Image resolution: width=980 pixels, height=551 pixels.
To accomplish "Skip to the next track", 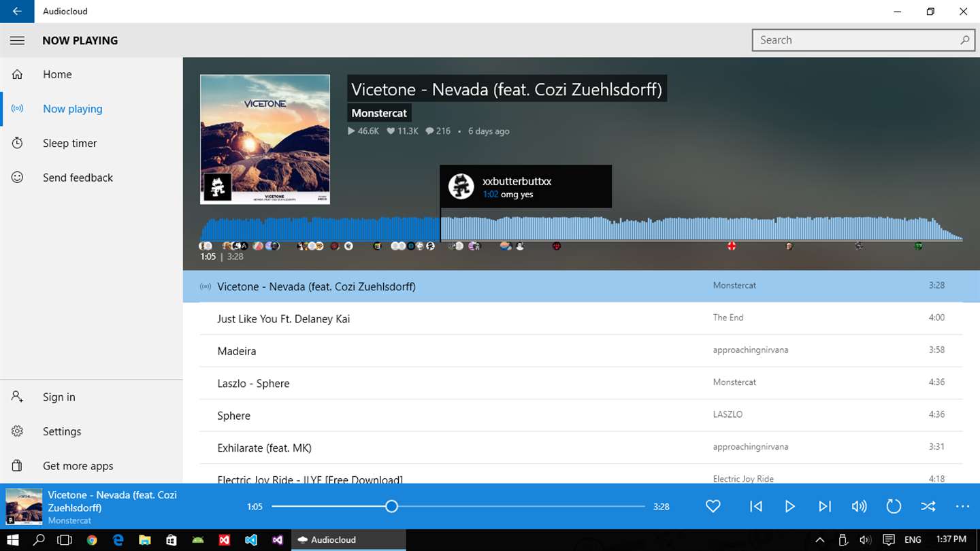I will point(825,506).
